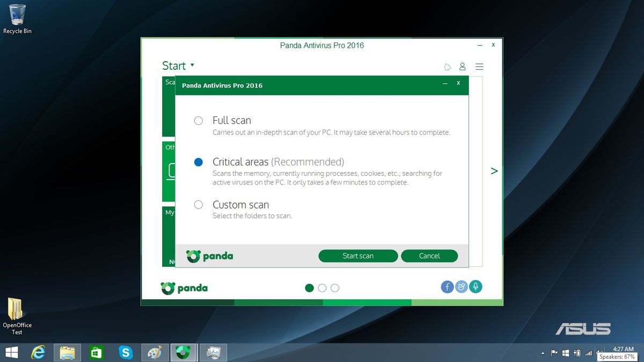
Task: Show hidden tray icons arrow
Action: point(543,353)
